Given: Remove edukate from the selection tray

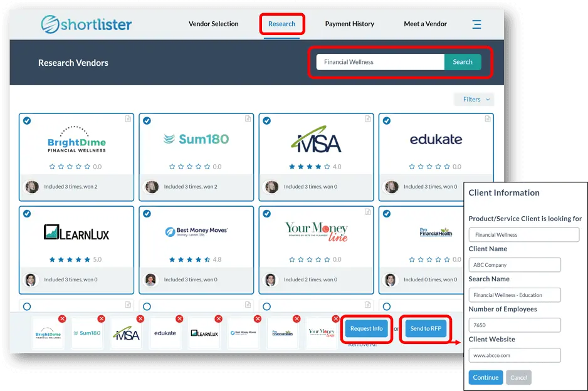Looking at the screenshot, I should click(180, 319).
